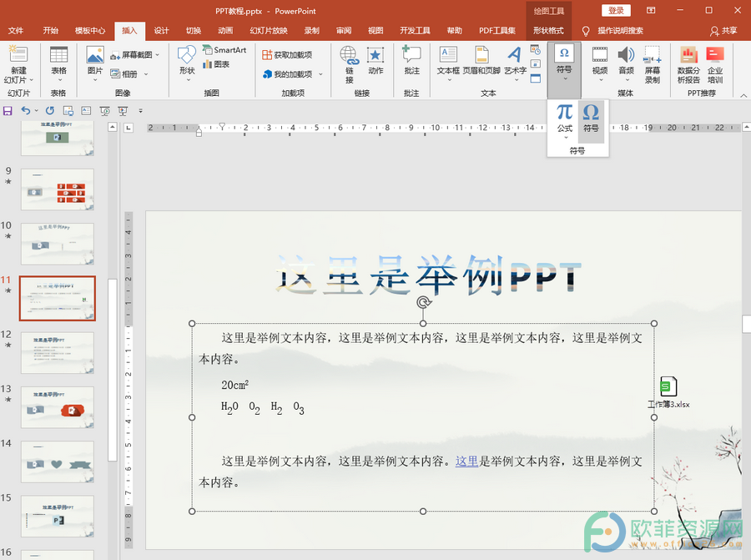Redo with the circular arrow icon
Viewport: 751px width, 560px height.
[50, 111]
